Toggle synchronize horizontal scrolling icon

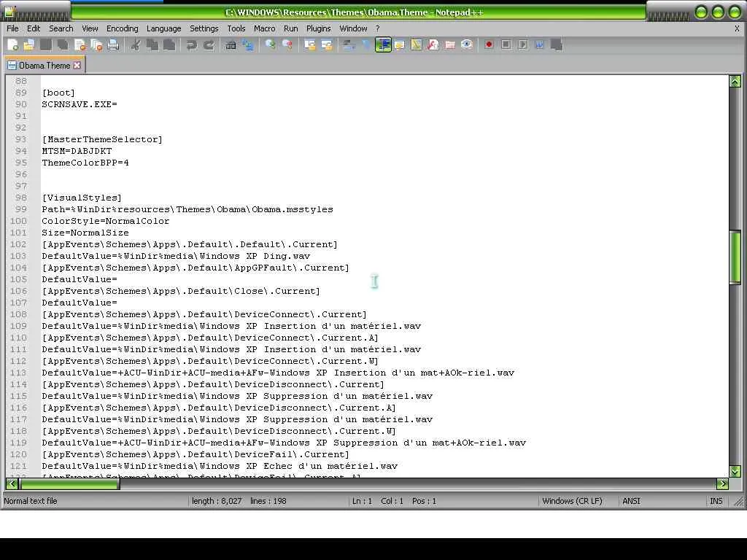point(327,44)
